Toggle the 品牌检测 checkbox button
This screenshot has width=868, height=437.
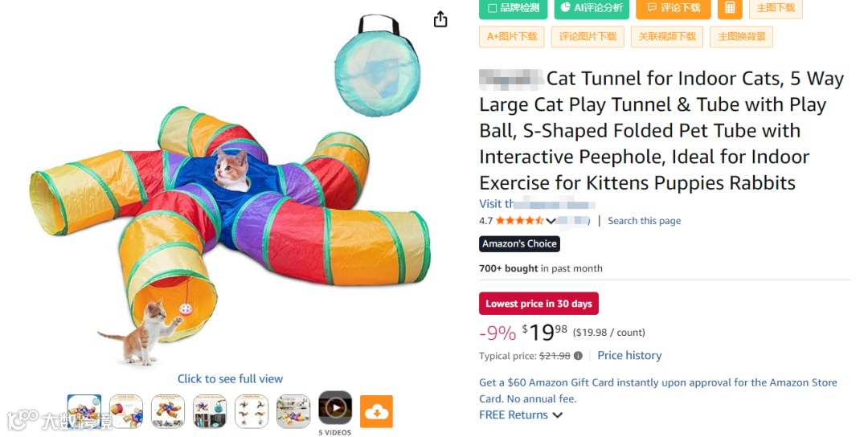coord(514,8)
